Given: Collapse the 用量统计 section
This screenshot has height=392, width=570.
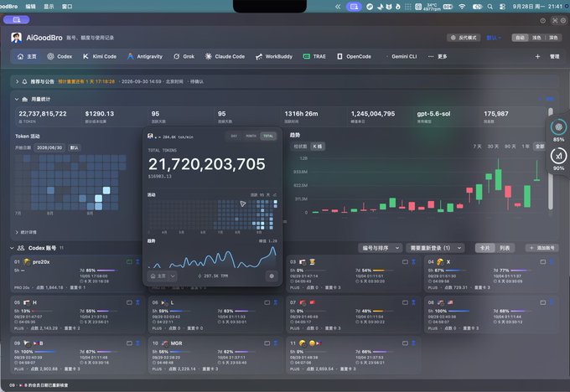Looking at the screenshot, I should pyautogui.click(x=17, y=99).
